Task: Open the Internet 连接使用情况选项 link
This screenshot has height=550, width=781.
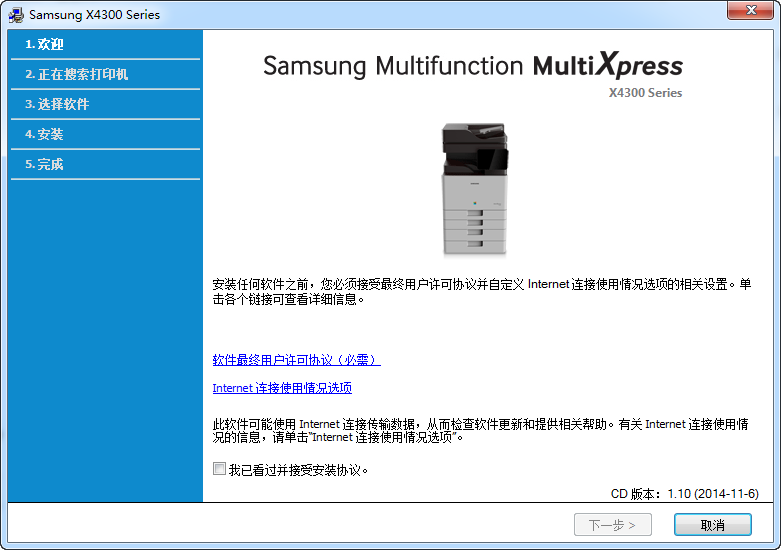Action: 282,388
